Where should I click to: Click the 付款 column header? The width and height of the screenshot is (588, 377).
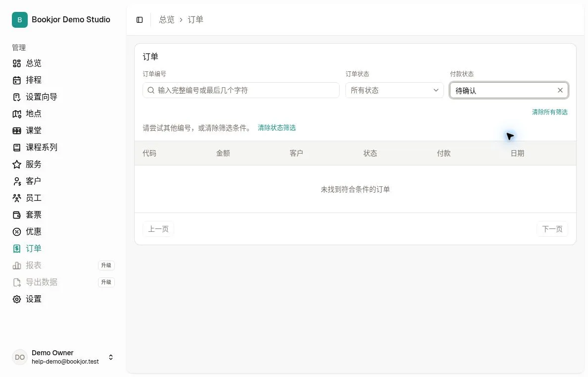point(443,153)
